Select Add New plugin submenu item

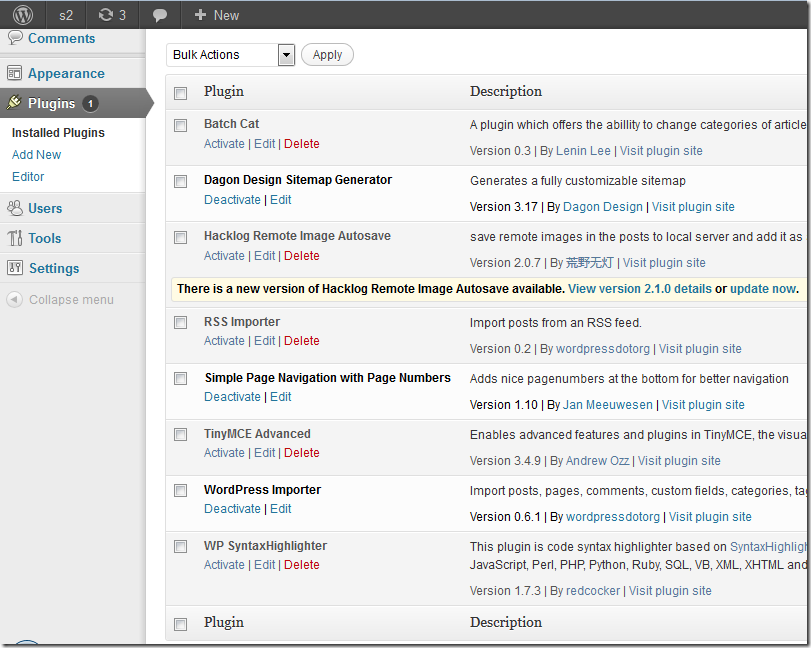pos(36,155)
